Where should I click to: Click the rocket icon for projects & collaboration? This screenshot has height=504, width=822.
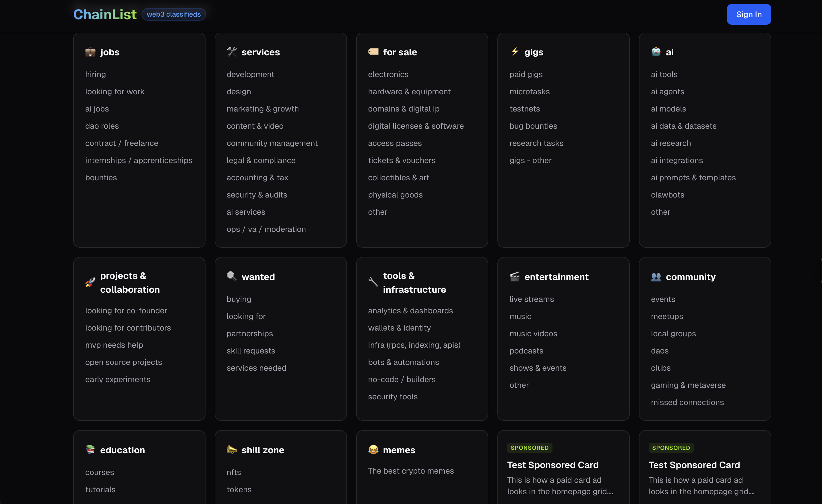[90, 282]
